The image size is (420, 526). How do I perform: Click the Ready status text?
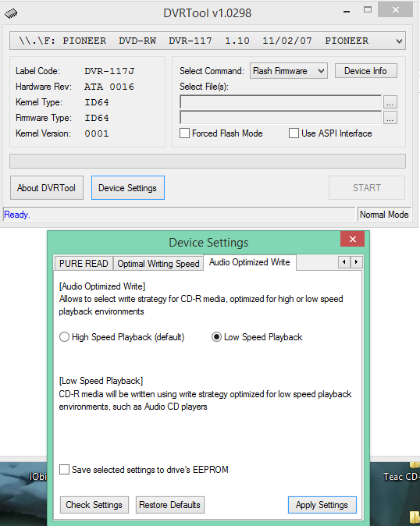17,215
